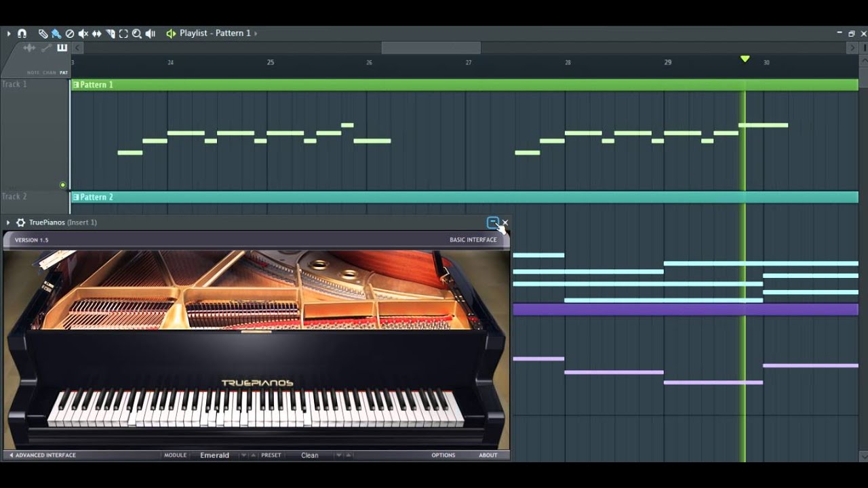Click the Playlist - Pattern 1 title

[215, 33]
